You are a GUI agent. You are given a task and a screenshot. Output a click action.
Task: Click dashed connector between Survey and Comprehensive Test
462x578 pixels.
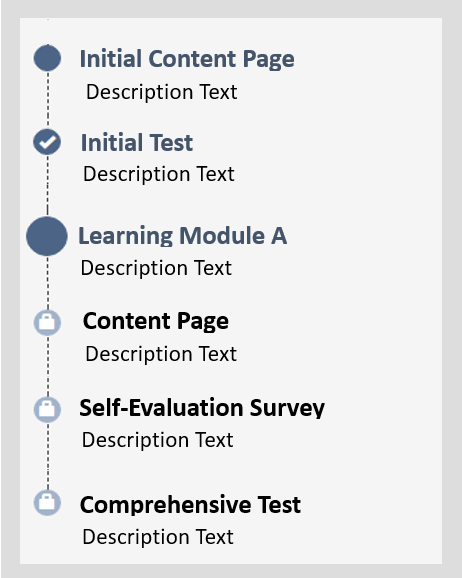point(48,456)
